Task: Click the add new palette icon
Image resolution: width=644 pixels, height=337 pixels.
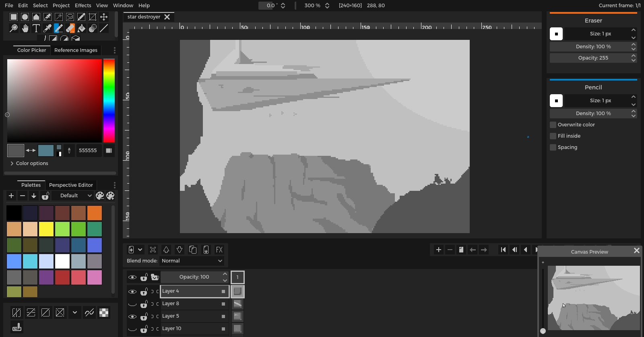Action: coord(11,196)
